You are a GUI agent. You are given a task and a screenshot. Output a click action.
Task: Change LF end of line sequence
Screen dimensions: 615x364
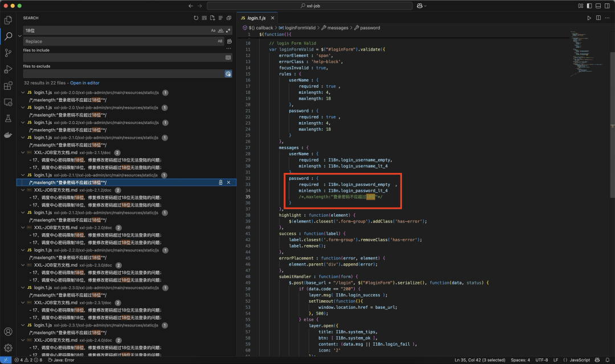coord(555,360)
